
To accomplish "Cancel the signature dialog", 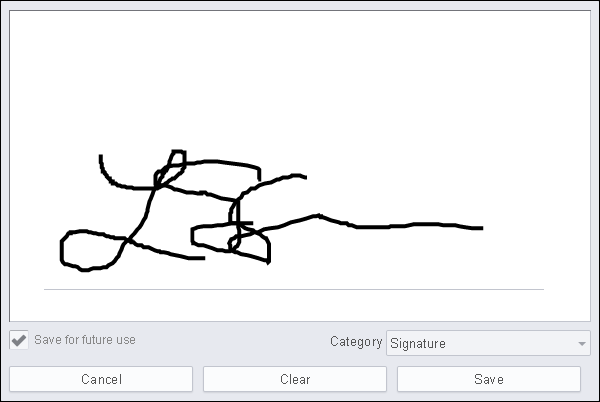I will [101, 379].
